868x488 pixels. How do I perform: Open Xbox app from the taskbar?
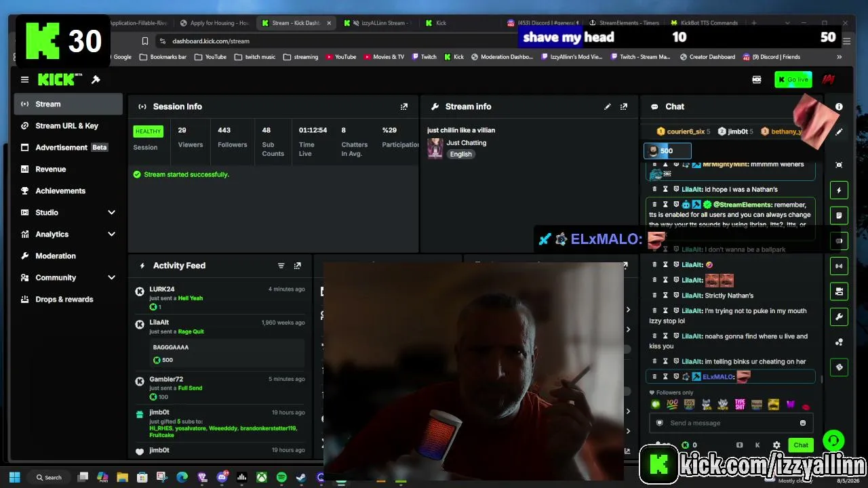point(261,477)
